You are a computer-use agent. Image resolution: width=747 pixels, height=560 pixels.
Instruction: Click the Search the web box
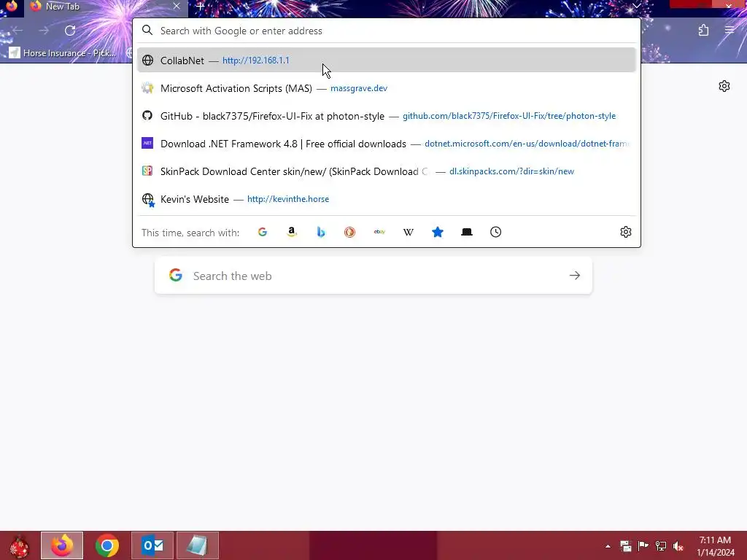click(x=373, y=276)
